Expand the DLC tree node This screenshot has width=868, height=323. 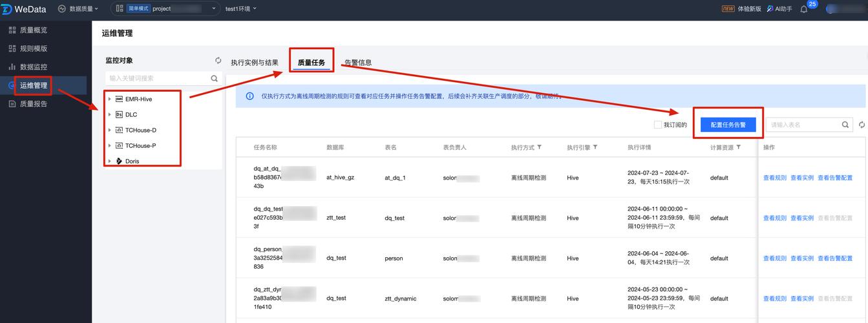point(109,115)
